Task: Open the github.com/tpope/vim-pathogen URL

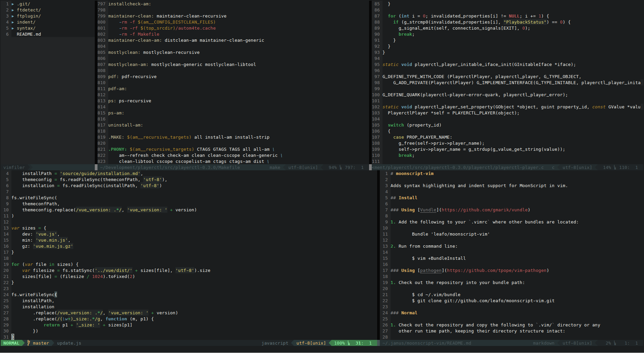Action: click(497, 271)
